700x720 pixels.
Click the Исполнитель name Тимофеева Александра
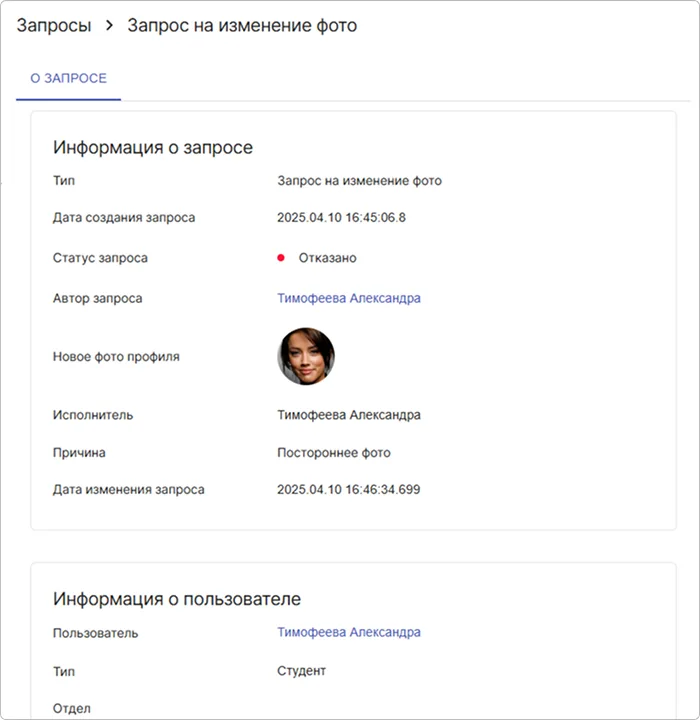[348, 415]
